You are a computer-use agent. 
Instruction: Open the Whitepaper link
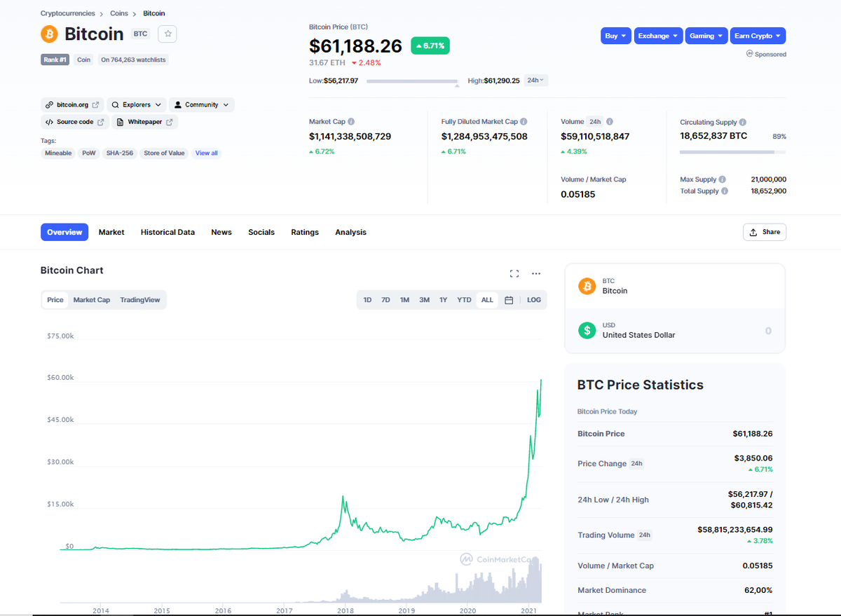click(144, 122)
